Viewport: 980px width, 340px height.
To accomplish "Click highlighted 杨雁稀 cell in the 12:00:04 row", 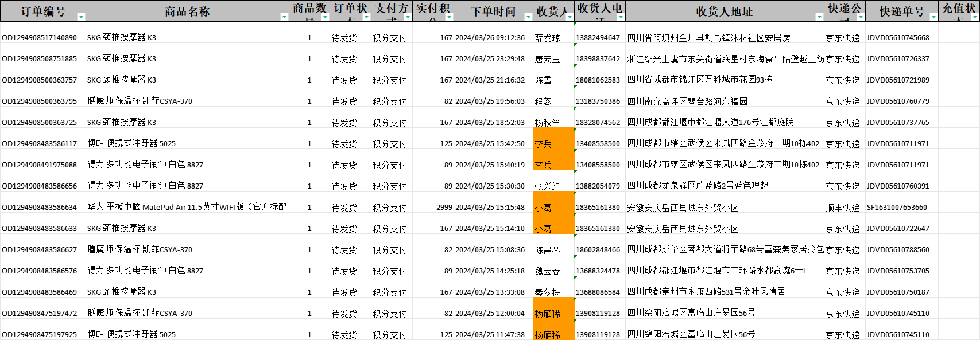I will pos(553,308).
